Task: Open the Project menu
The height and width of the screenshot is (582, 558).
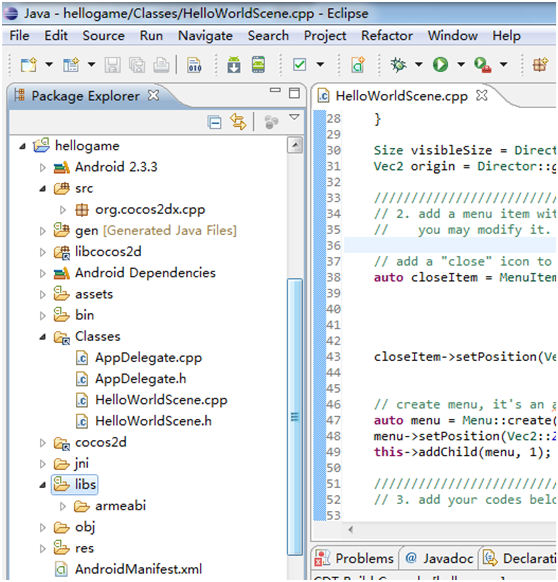Action: pos(325,36)
